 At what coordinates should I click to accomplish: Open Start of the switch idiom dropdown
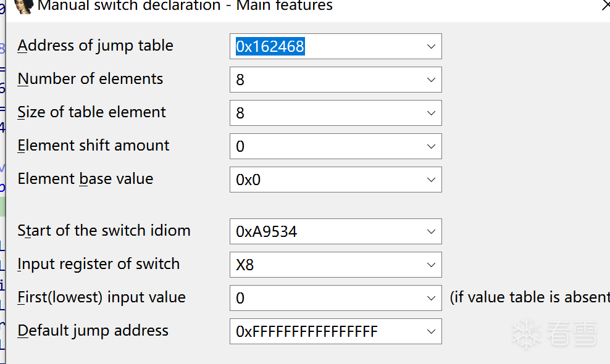click(x=431, y=231)
